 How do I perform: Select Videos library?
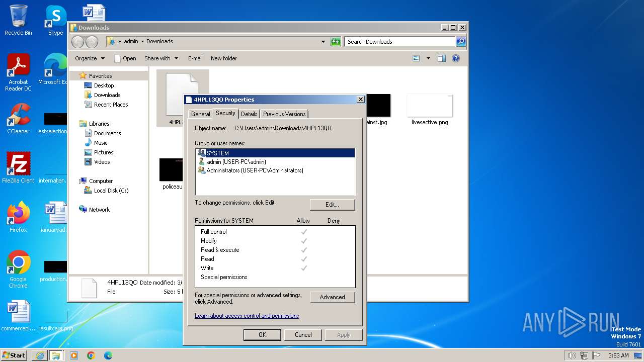pos(102,162)
